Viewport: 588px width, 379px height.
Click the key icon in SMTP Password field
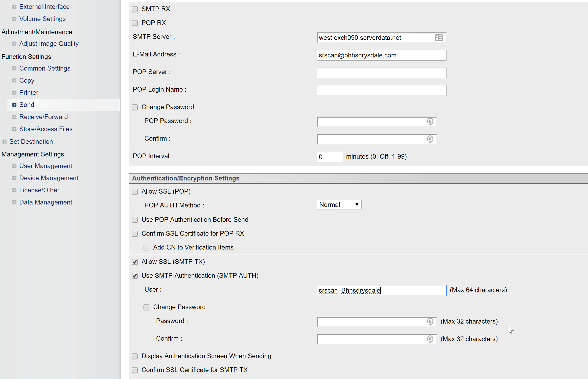(x=430, y=322)
